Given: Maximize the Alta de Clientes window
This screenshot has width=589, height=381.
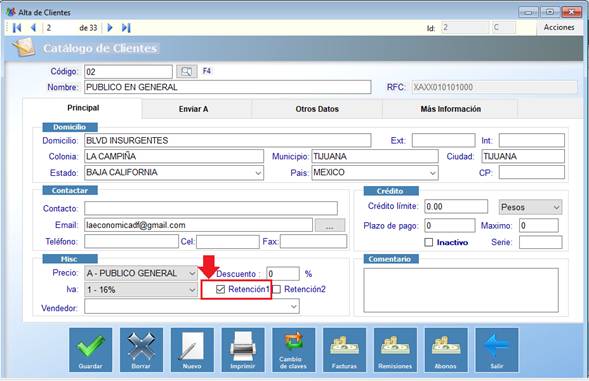Looking at the screenshot, I should (x=550, y=12).
